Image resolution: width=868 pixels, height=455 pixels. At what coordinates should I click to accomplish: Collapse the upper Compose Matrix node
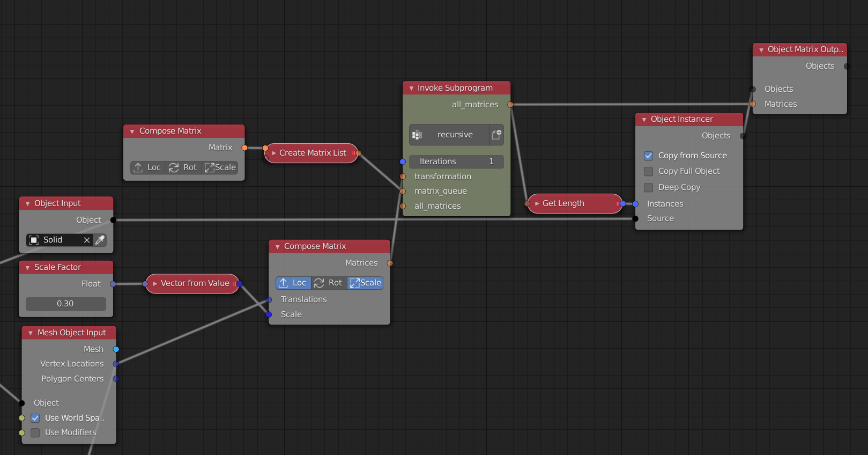132,131
